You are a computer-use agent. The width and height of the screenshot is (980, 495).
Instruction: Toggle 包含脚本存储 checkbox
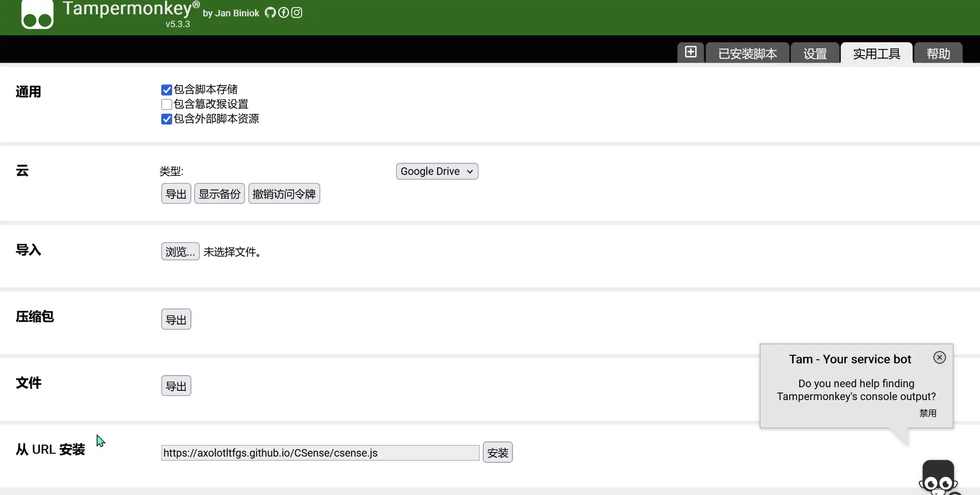[x=166, y=90]
